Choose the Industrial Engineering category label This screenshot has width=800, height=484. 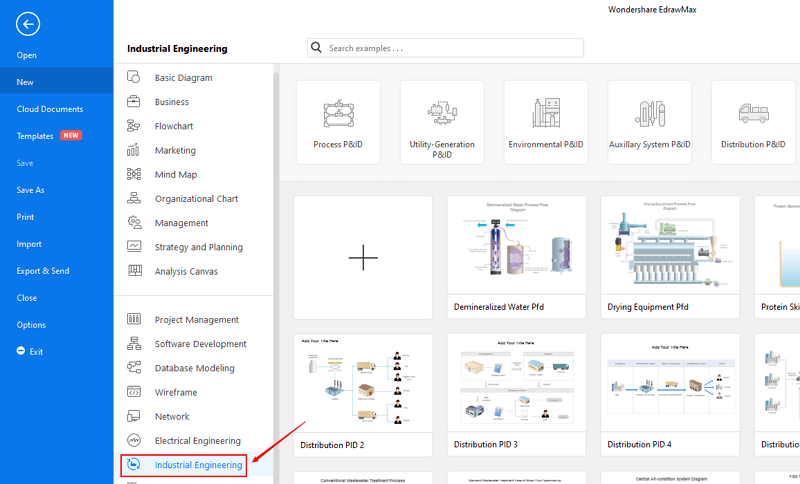pyautogui.click(x=198, y=465)
